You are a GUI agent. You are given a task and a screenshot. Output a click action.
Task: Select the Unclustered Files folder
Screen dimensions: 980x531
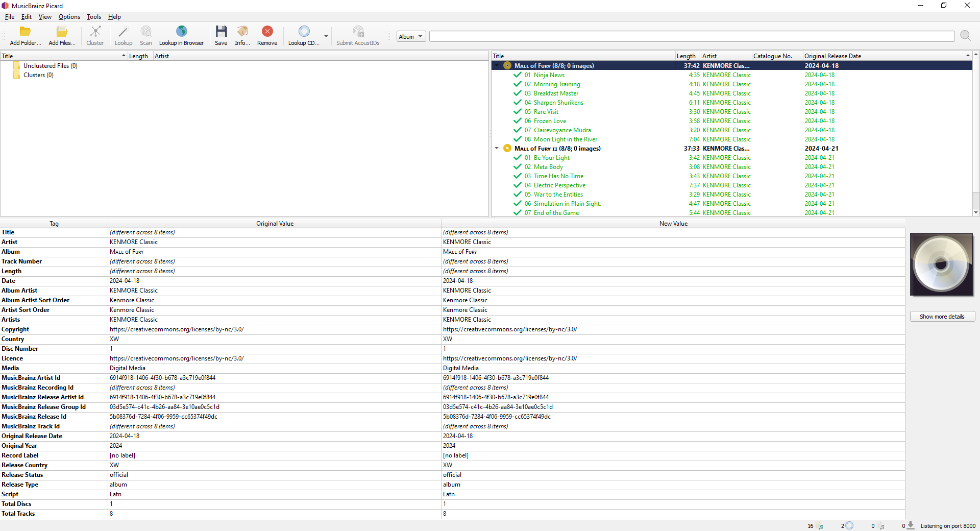pyautogui.click(x=50, y=66)
